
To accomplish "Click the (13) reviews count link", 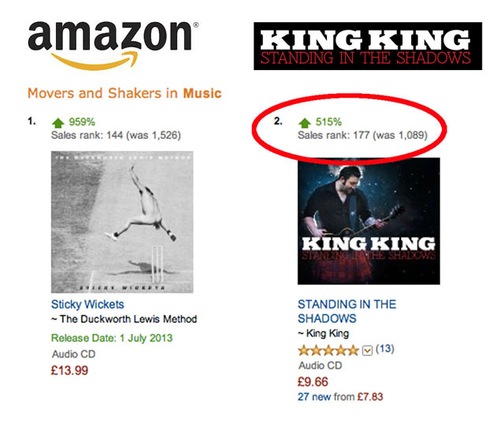I will point(385,349).
